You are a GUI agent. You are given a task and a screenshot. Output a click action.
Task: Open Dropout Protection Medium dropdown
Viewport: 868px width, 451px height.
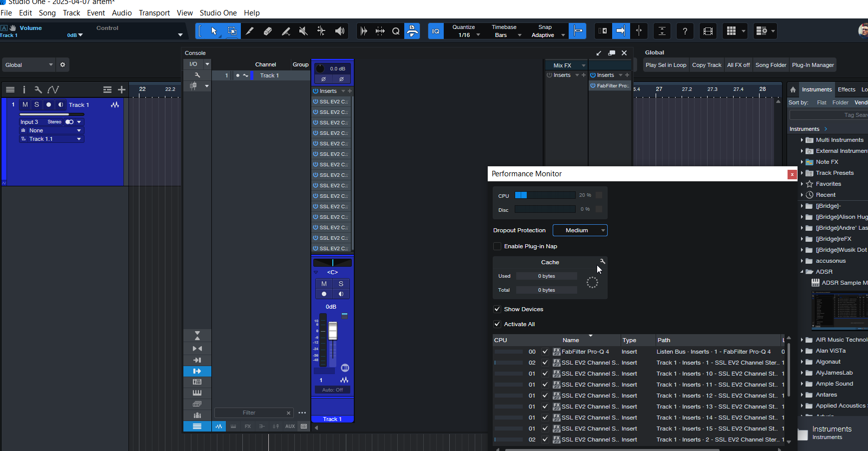(x=580, y=230)
